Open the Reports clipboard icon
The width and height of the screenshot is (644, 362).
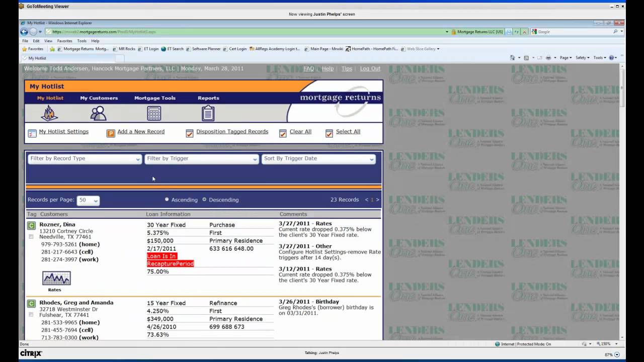[x=208, y=113]
